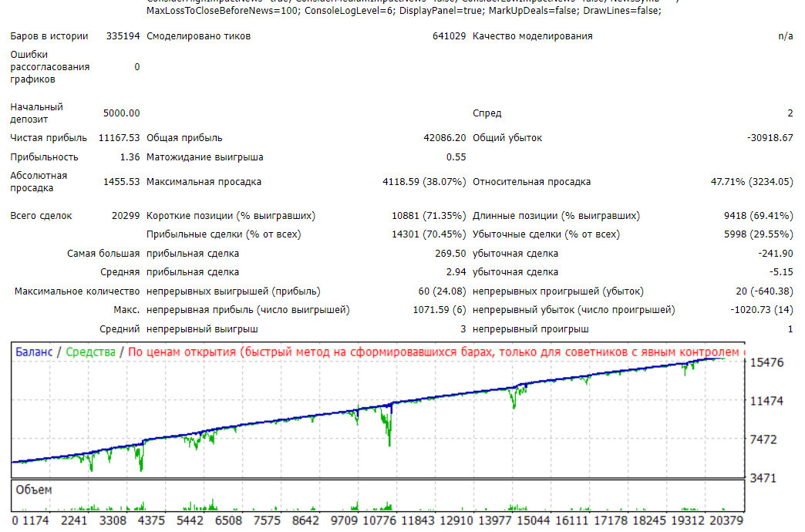Click the 'Качество моделирования' label
This screenshot has width=805, height=532.
click(x=532, y=36)
